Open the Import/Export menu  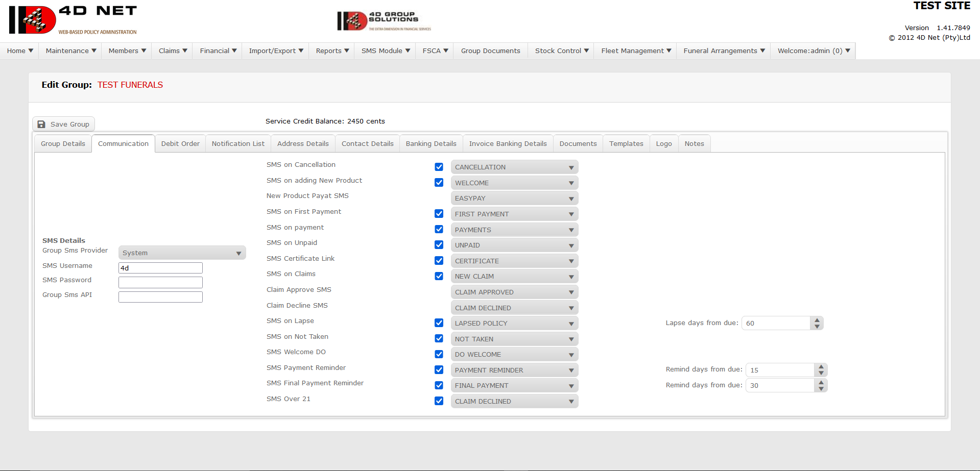tap(276, 51)
